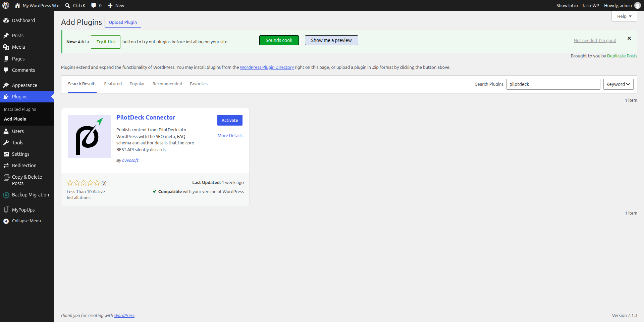Click the Backup Migration circular icon
Image resolution: width=644 pixels, height=322 pixels.
[6, 195]
